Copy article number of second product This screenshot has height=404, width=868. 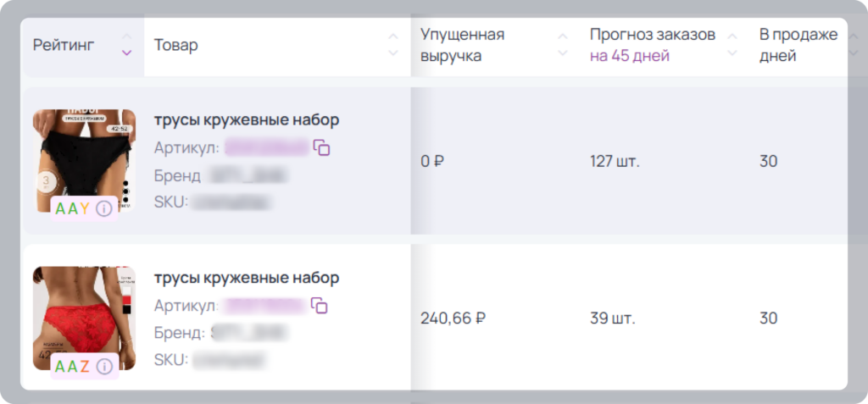pos(320,306)
